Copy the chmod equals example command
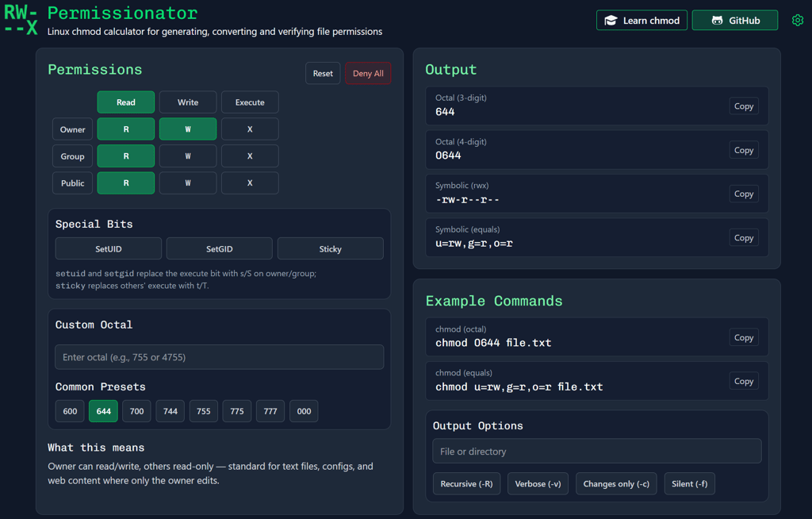Screen dimensions: 812x519 point(743,381)
